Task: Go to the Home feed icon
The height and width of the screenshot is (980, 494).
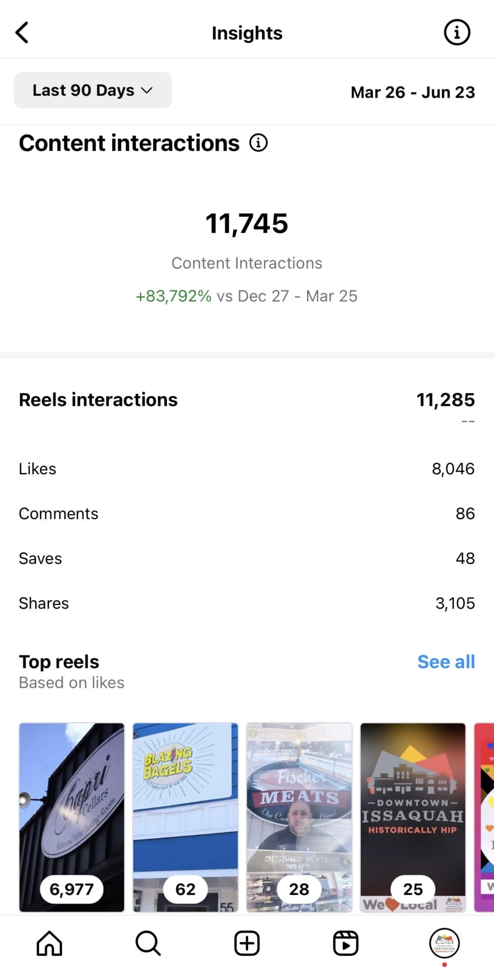Action: (x=50, y=943)
